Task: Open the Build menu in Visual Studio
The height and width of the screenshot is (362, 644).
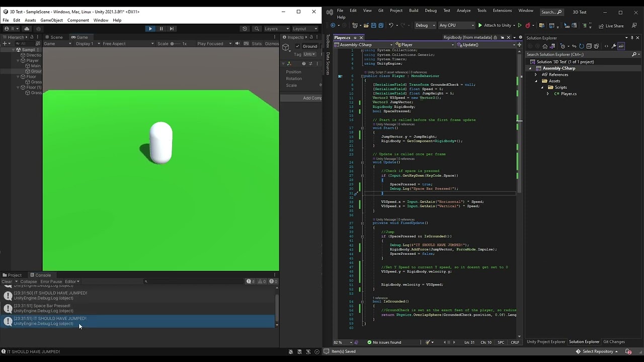Action: (414, 11)
